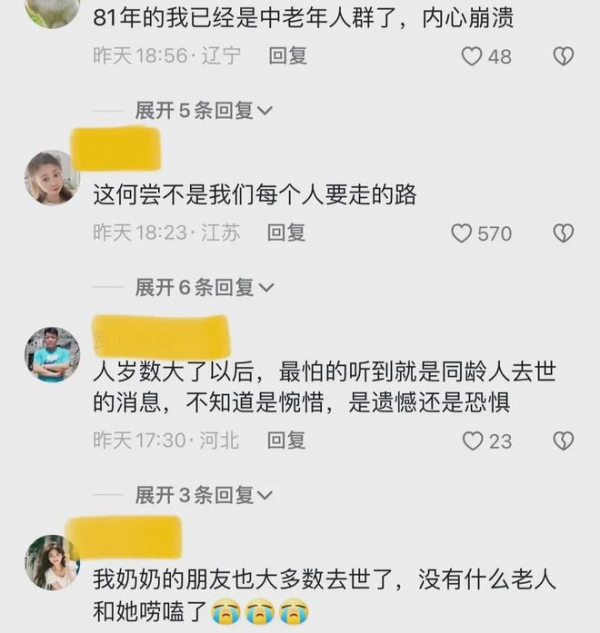Tap the crying emoji comment about 我奶奶

click(x=325, y=595)
